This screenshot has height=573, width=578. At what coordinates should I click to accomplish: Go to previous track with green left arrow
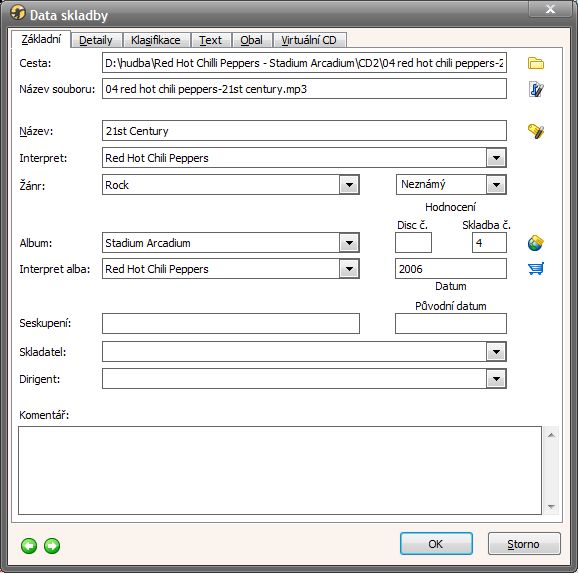pos(29,546)
